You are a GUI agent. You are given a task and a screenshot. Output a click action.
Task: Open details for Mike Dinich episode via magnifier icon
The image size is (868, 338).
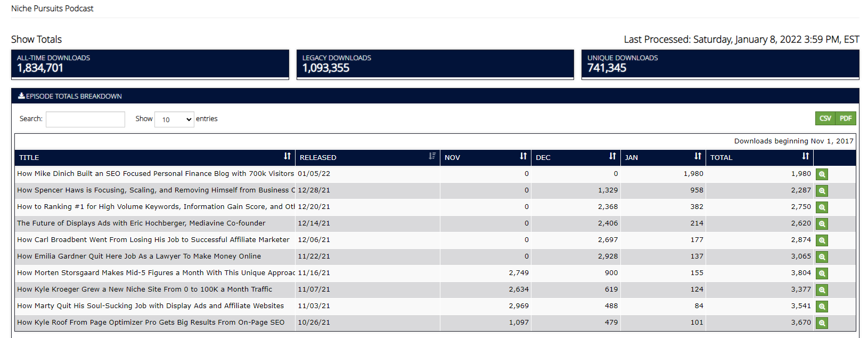pyautogui.click(x=822, y=174)
